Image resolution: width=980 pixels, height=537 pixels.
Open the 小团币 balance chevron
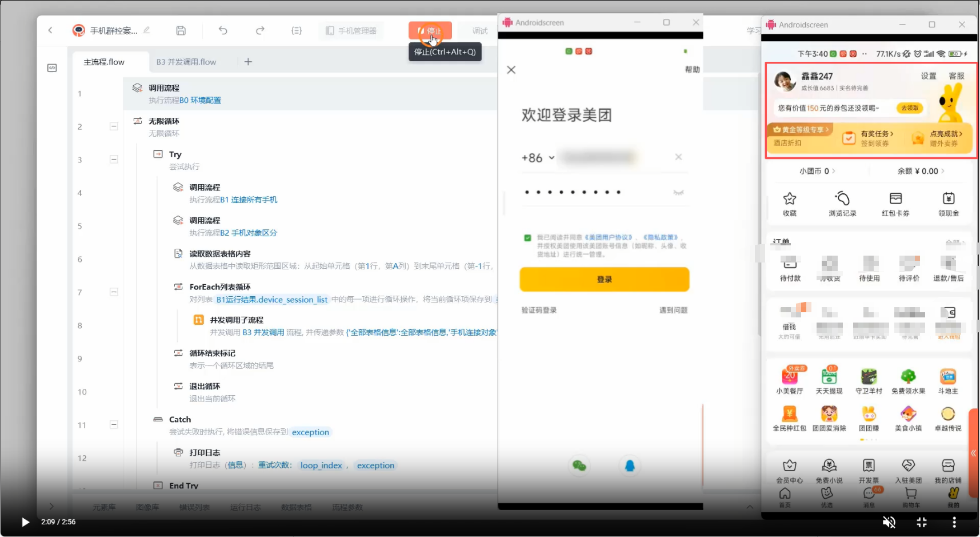(x=833, y=171)
